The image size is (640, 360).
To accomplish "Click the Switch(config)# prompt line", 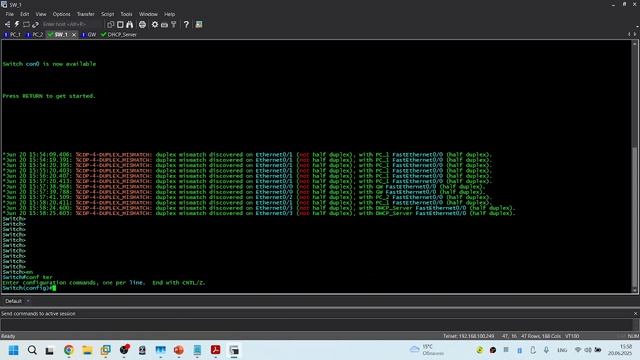I will (29, 288).
